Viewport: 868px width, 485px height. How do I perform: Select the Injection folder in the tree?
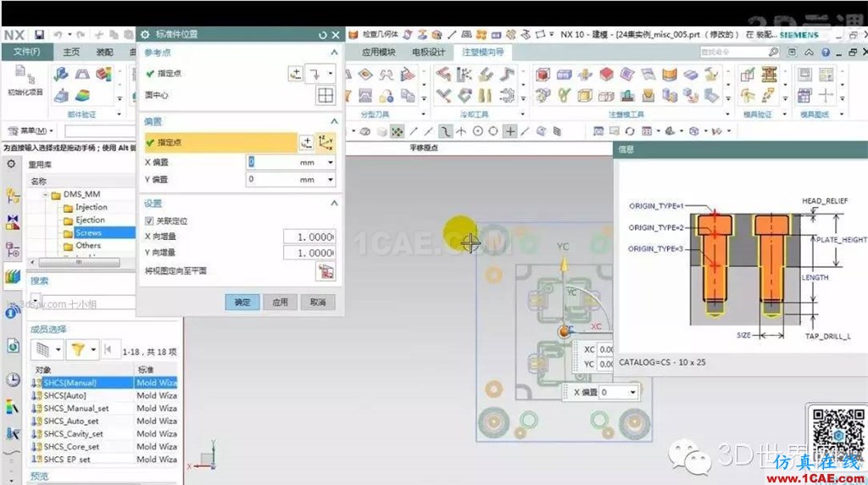point(92,208)
